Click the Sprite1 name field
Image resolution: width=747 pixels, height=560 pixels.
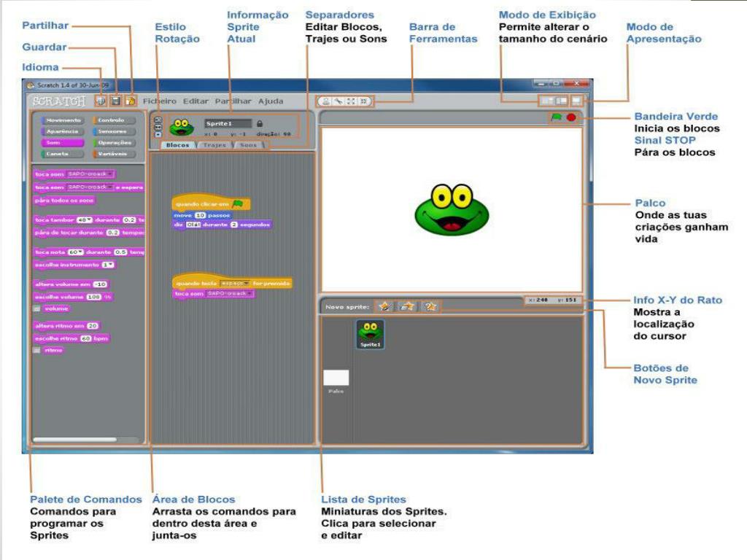228,123
